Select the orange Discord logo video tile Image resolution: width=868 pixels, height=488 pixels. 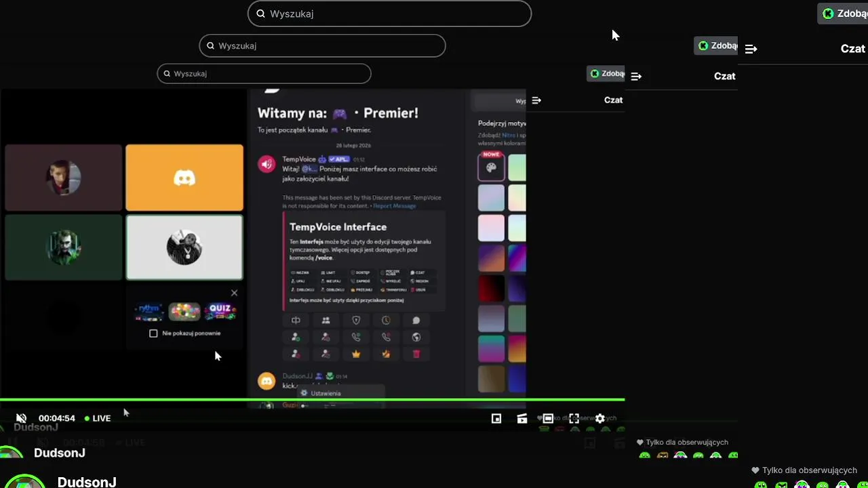click(x=184, y=178)
